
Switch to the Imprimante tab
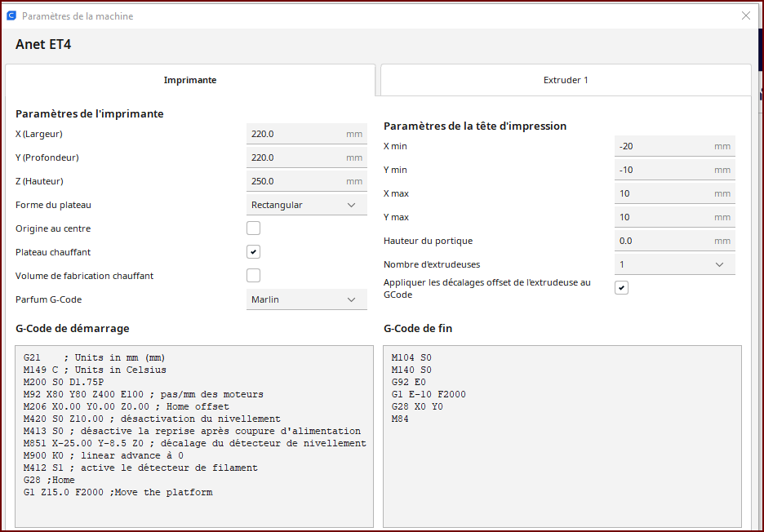pyautogui.click(x=190, y=80)
